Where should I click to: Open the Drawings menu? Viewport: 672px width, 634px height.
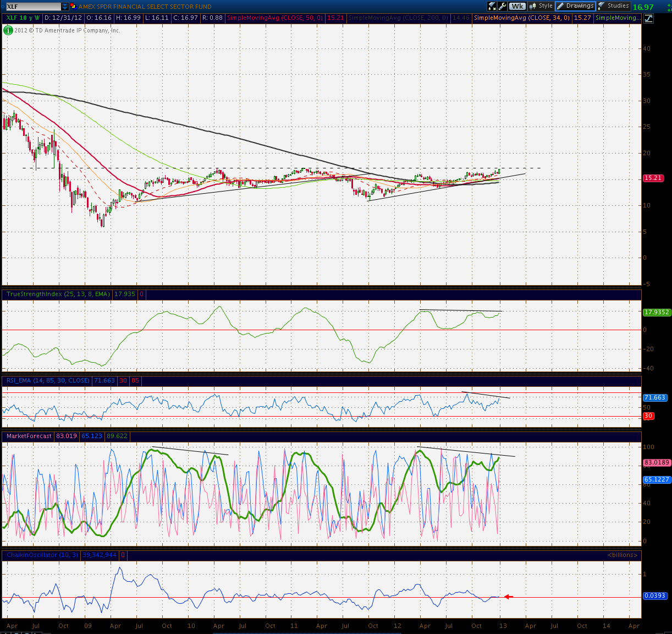(x=575, y=6)
